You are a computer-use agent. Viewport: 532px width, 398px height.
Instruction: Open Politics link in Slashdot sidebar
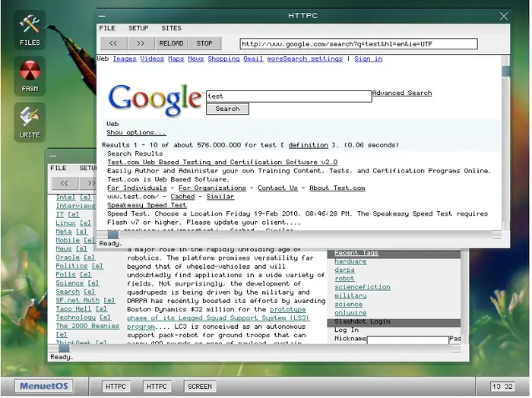pos(71,266)
